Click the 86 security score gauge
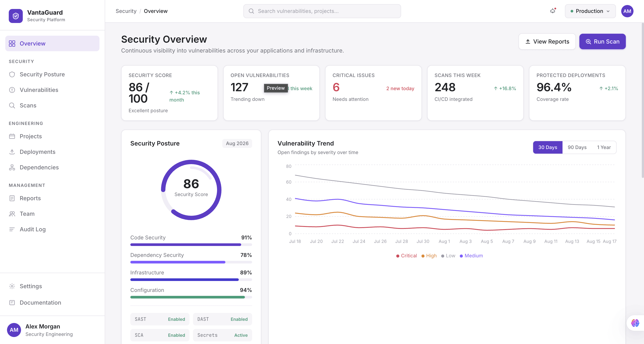The image size is (644, 344). click(191, 190)
